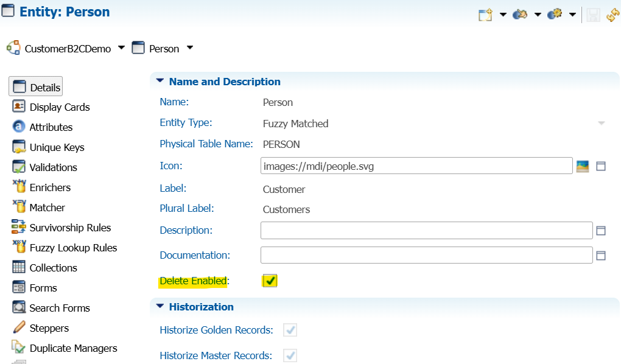Select the Fuzzy Lookup Rules icon

pos(19,247)
